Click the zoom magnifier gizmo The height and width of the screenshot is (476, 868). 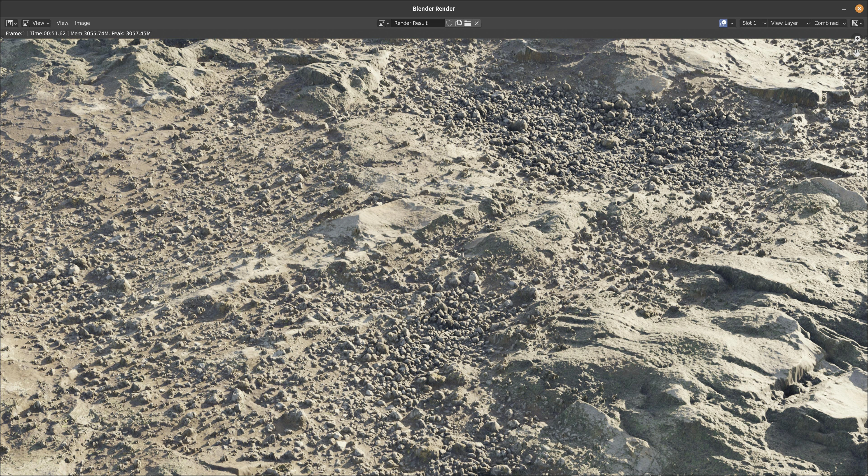(x=857, y=39)
